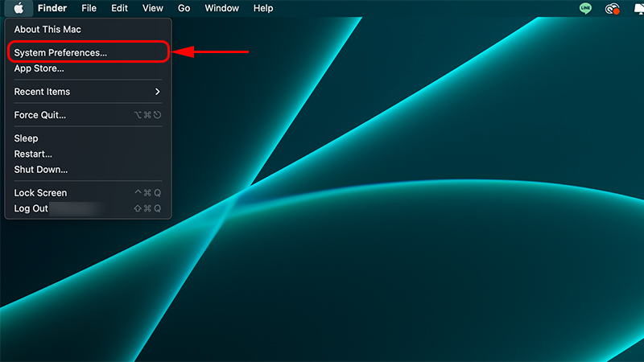Choose Restart… from the menu
The width and height of the screenshot is (644, 362).
pyautogui.click(x=88, y=154)
